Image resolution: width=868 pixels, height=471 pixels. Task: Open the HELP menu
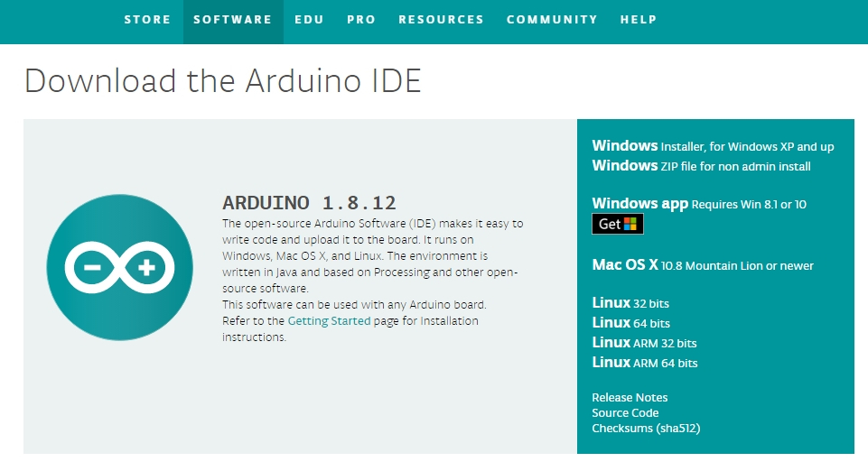tap(639, 20)
